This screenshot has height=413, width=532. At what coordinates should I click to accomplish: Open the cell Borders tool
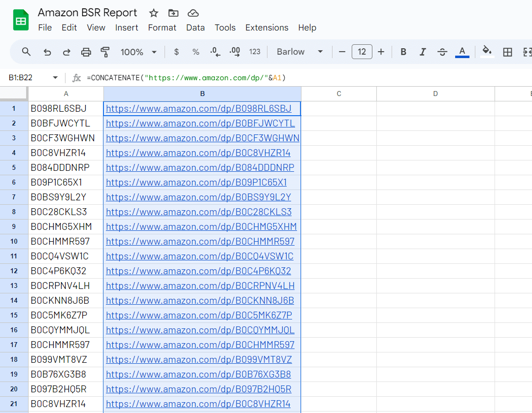507,52
